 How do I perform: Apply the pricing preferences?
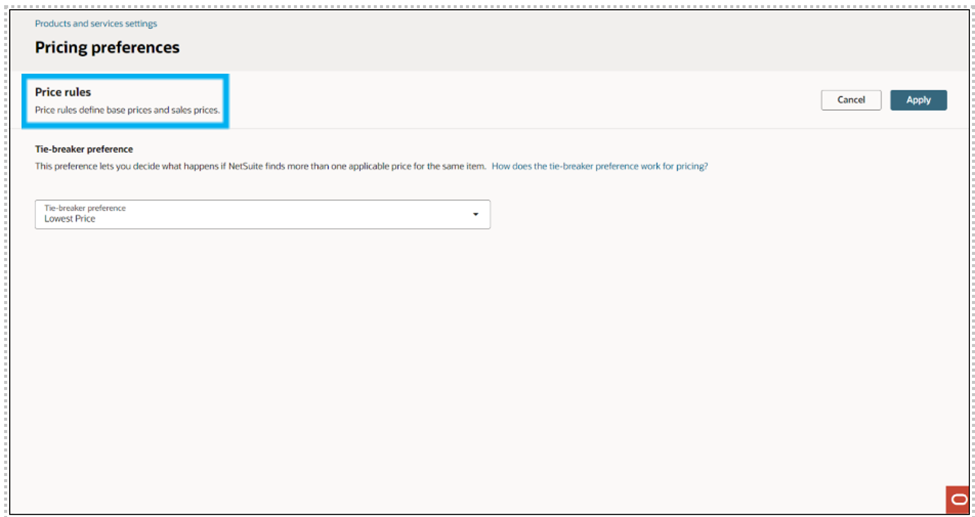(918, 100)
